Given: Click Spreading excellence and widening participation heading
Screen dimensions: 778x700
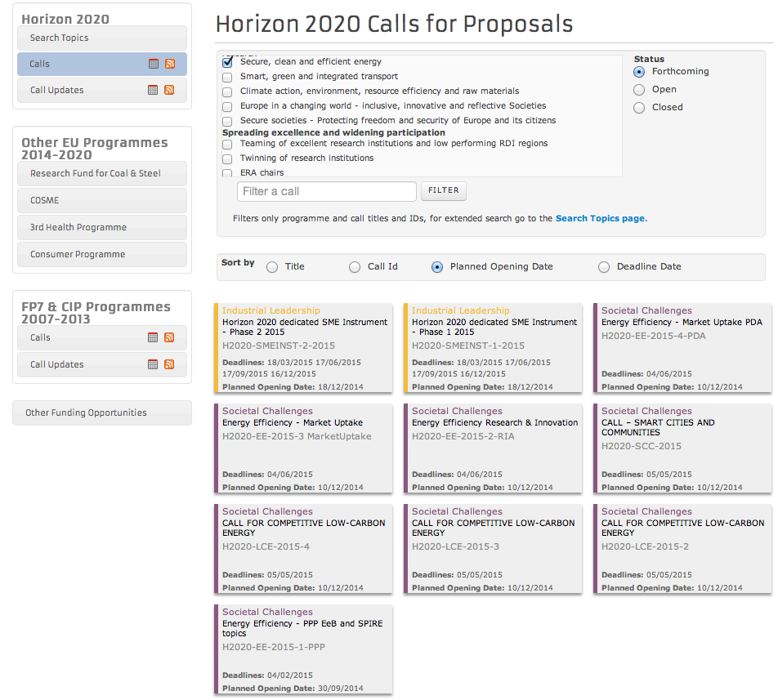Looking at the screenshot, I should click(333, 133).
